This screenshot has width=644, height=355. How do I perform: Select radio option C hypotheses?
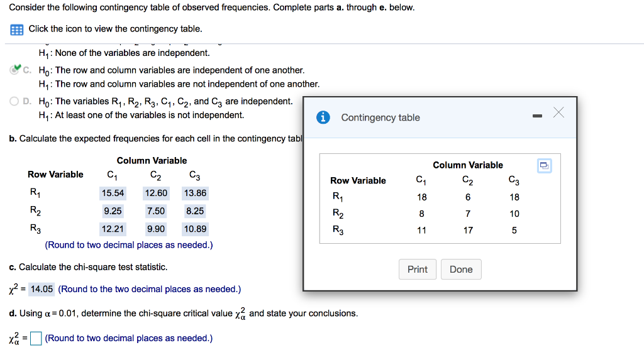coord(15,70)
